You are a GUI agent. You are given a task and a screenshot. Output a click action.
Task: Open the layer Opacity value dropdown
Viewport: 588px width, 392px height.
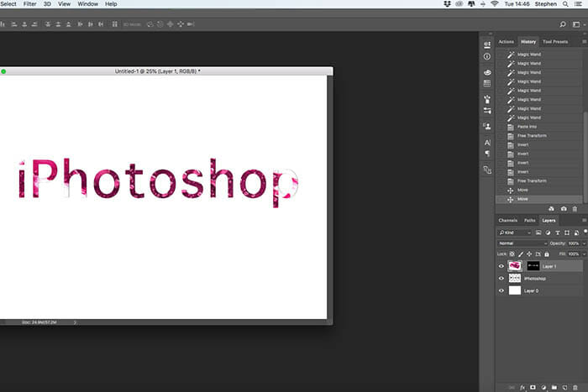[583, 243]
